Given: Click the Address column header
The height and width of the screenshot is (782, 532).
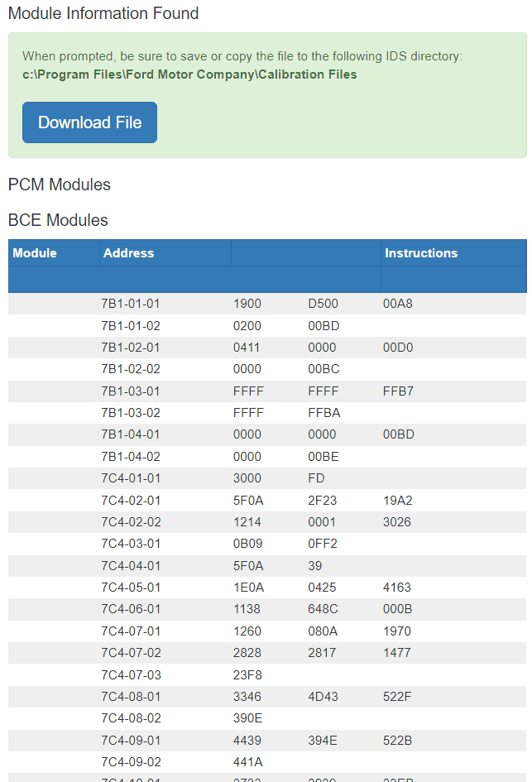Looking at the screenshot, I should click(x=128, y=253).
